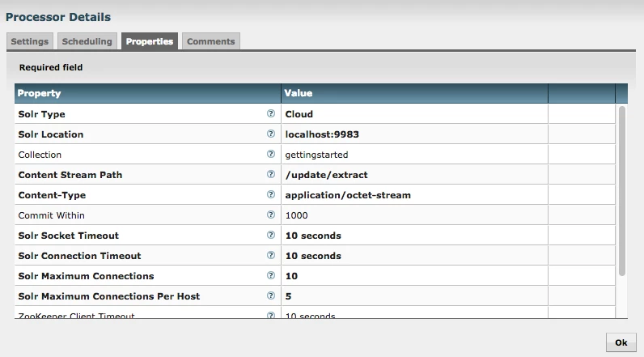The width and height of the screenshot is (644, 357).
Task: Open the Comments tab
Action: click(x=210, y=41)
